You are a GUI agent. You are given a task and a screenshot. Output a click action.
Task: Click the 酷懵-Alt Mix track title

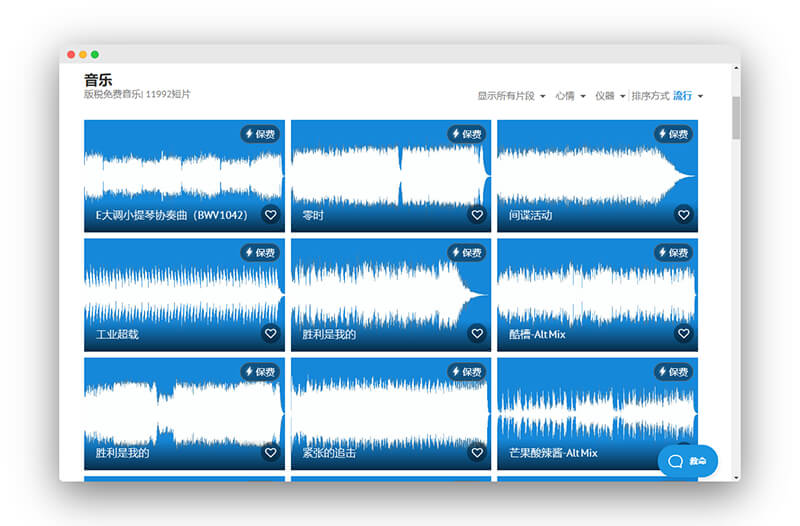click(x=537, y=334)
